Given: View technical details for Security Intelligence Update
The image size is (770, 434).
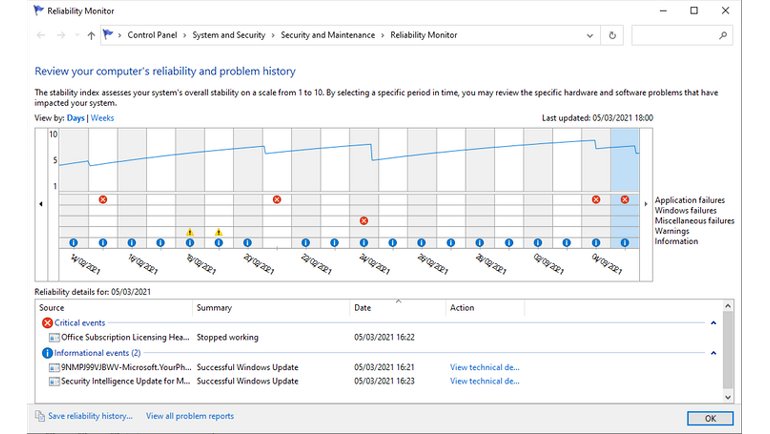Looking at the screenshot, I should pyautogui.click(x=485, y=381).
